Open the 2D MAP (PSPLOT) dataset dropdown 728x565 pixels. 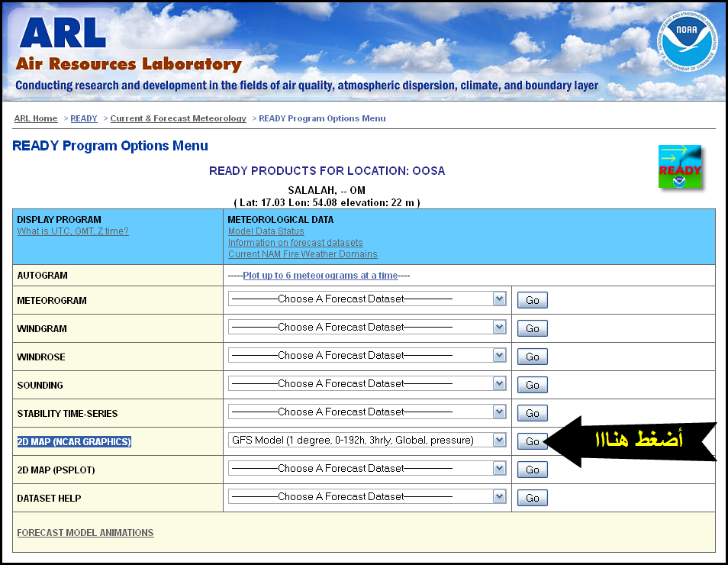click(x=367, y=469)
